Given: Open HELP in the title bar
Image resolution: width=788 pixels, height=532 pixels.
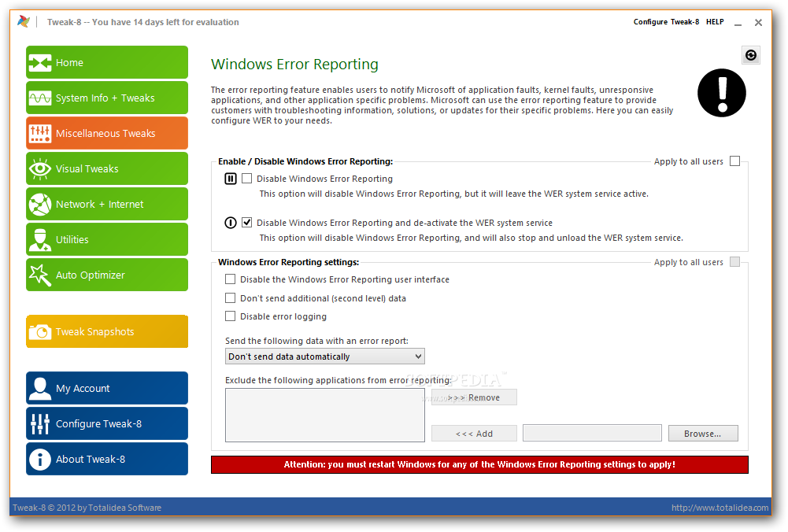Looking at the screenshot, I should pos(715,22).
